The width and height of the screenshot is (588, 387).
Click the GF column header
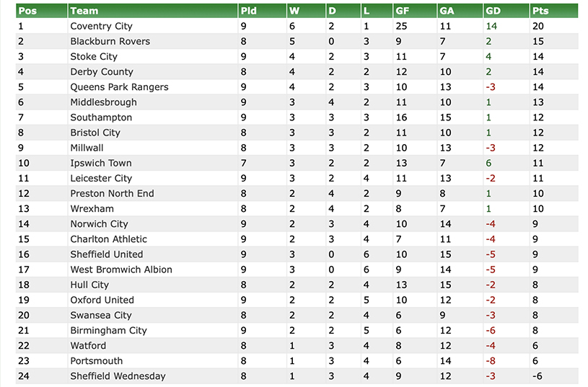(403, 11)
